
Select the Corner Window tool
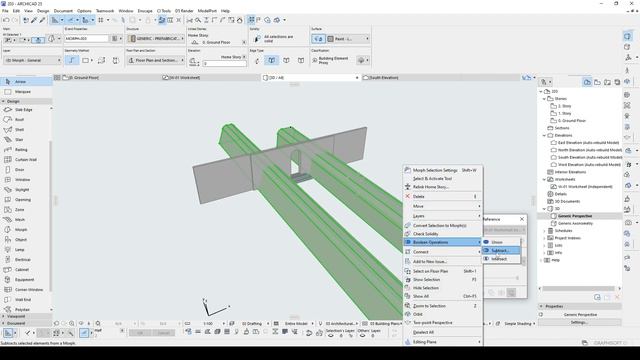click(25, 290)
